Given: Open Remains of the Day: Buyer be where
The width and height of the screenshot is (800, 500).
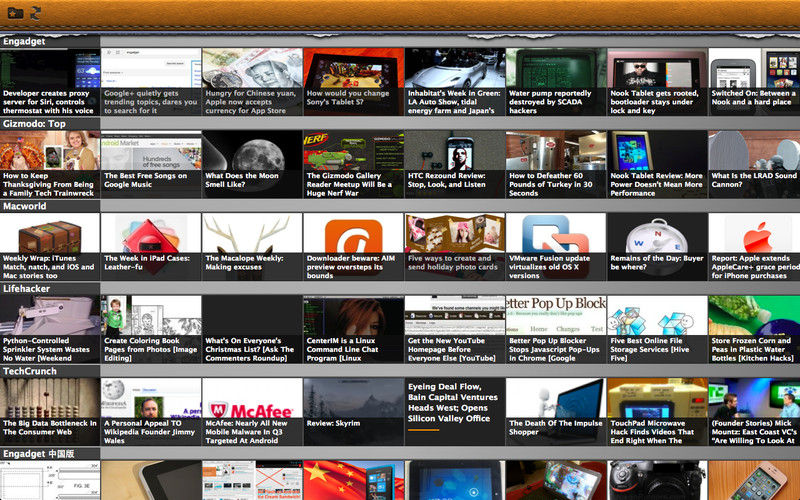Looking at the screenshot, I should coord(657,247).
